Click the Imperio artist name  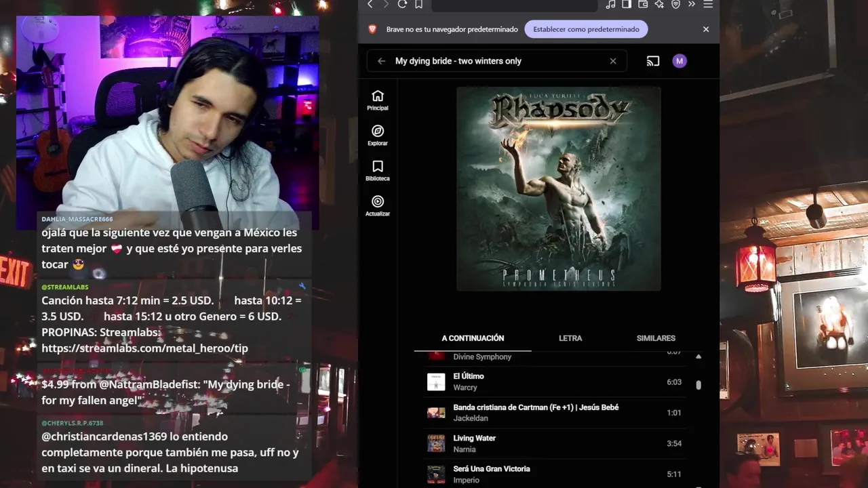(x=467, y=480)
